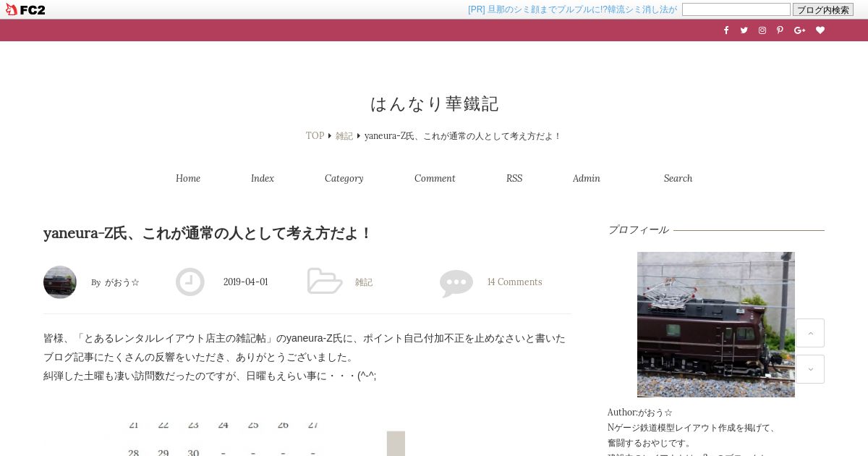Open the RSS menu item
Viewport: 868px width, 456px height.
[x=514, y=178]
